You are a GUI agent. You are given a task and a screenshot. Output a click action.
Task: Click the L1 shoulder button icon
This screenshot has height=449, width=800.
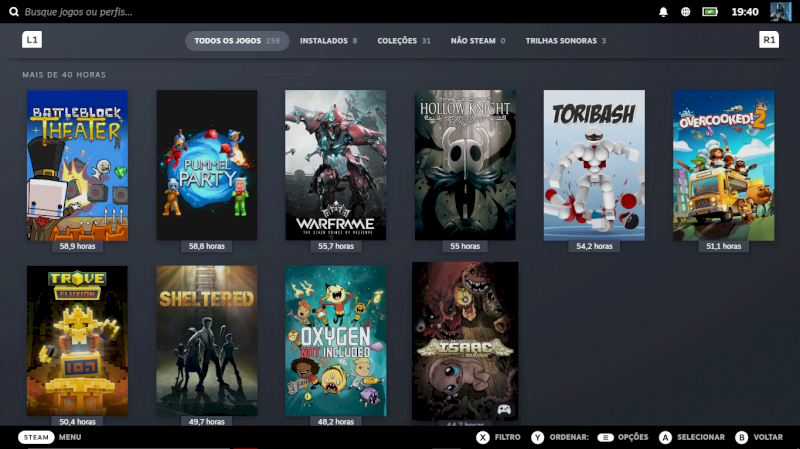point(32,39)
